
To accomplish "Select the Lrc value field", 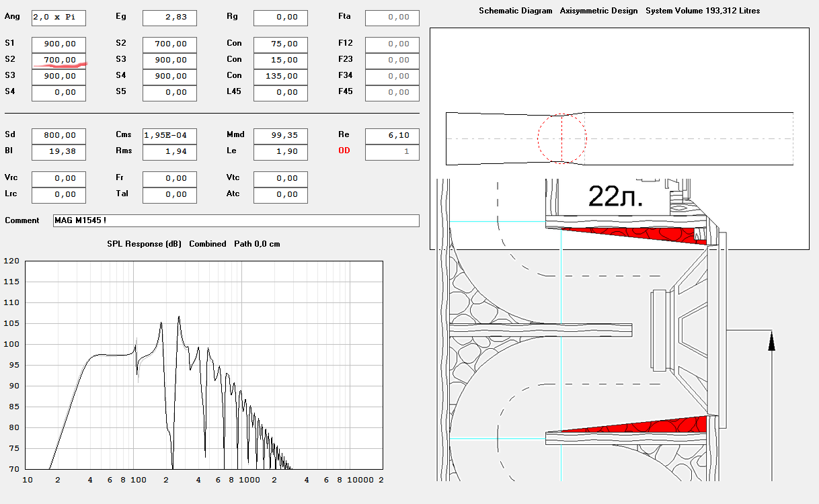I will pos(58,195).
